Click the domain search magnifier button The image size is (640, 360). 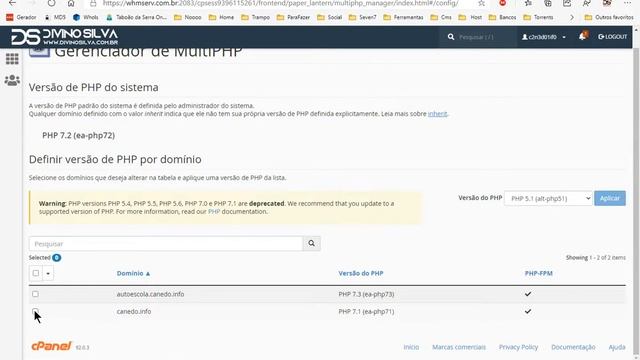311,243
